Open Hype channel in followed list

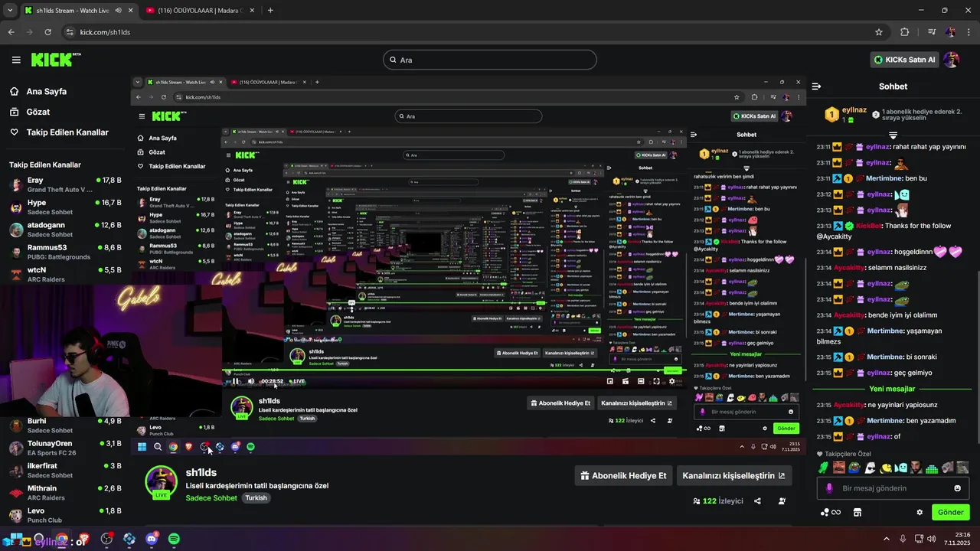pyautogui.click(x=65, y=207)
